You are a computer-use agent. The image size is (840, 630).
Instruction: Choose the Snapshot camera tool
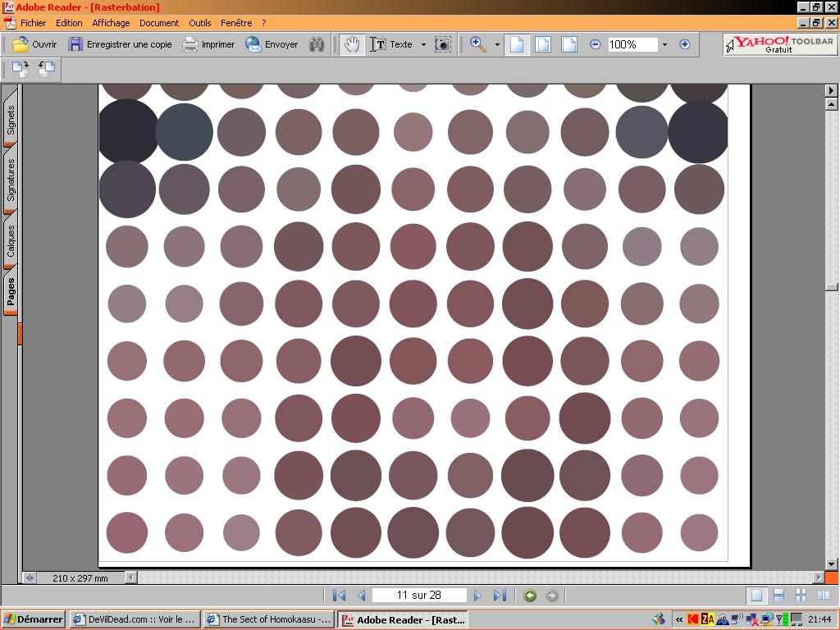click(442, 44)
